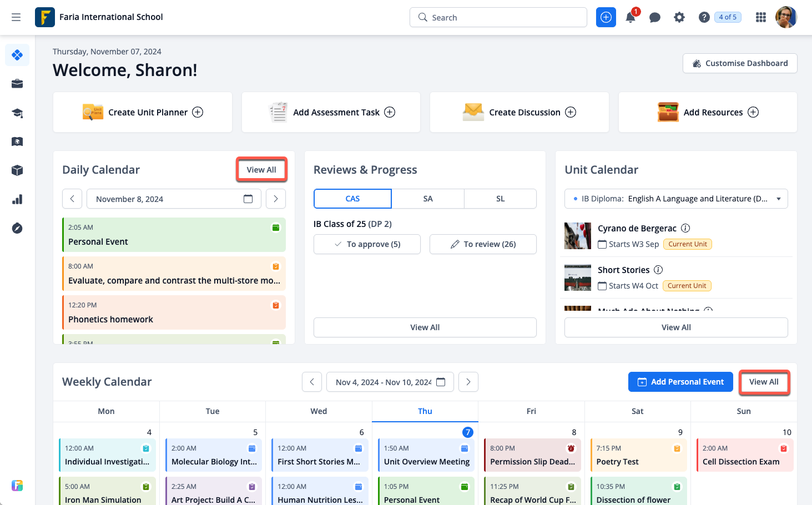Click the Add Personal Event button
812x505 pixels.
click(x=680, y=382)
